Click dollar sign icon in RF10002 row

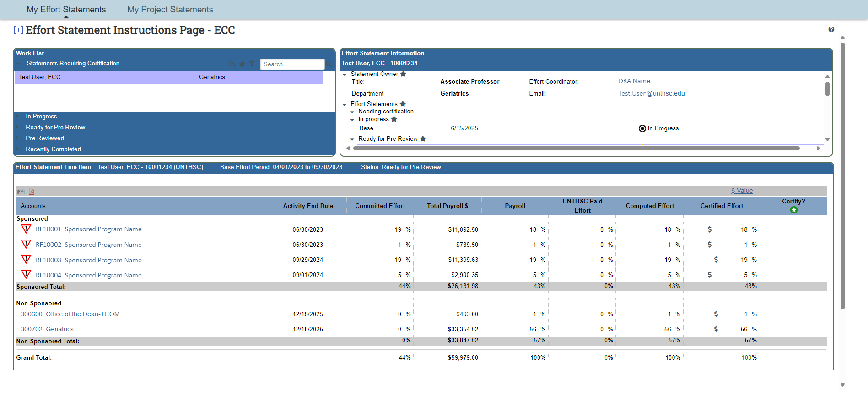click(710, 245)
